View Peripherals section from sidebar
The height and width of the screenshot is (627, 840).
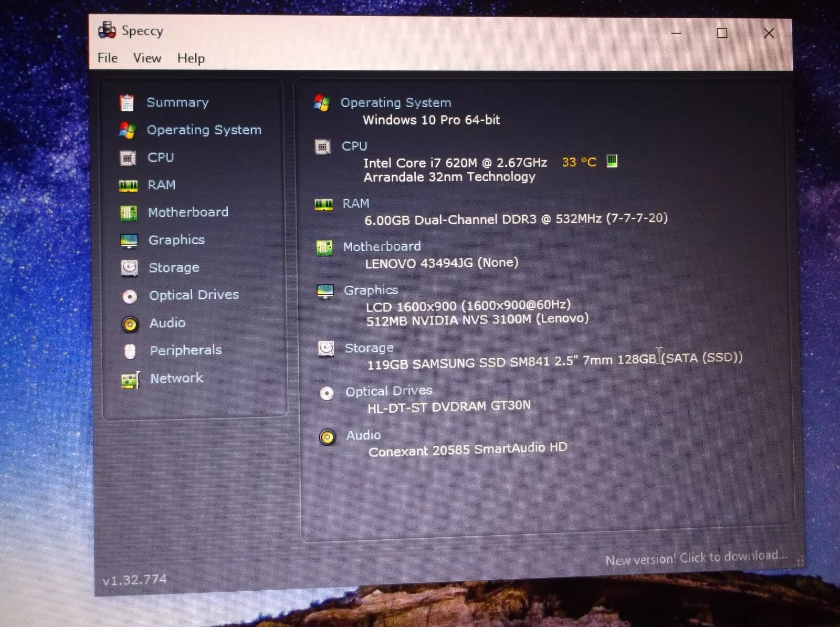point(186,350)
